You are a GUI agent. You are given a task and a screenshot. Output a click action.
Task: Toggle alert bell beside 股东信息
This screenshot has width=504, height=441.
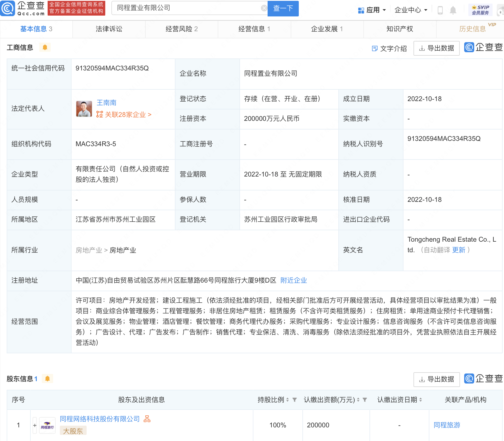[x=47, y=379]
